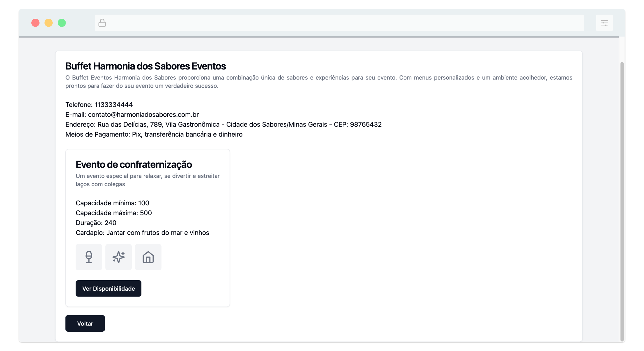Screen dimensions: 644x351
Task: Click the Capacidade máxima: 500 text
Action: 114,213
